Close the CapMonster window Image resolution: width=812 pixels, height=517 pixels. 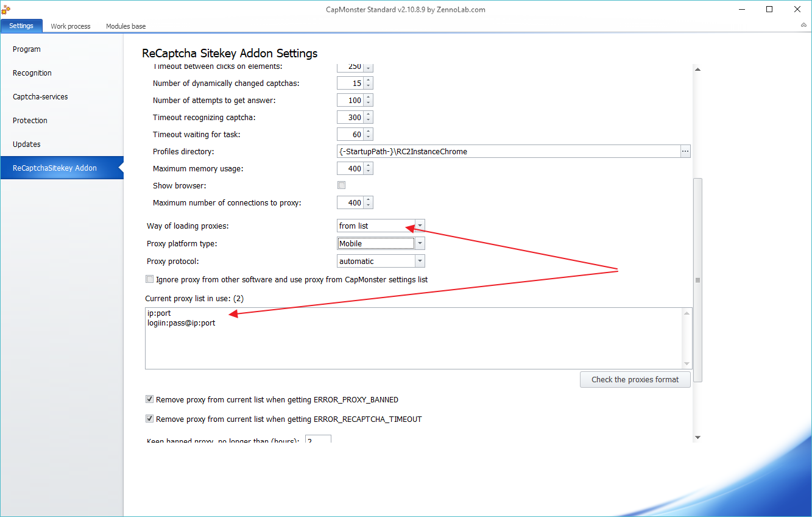tap(797, 9)
